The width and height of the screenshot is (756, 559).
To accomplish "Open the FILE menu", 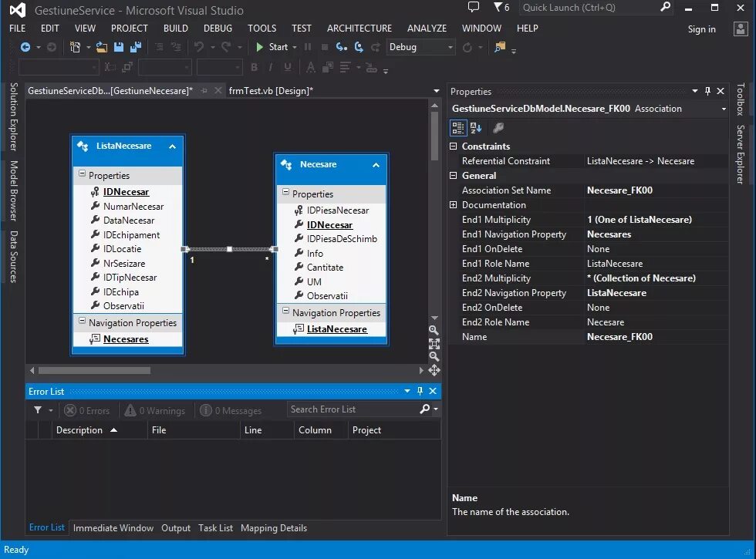I will click(x=17, y=29).
